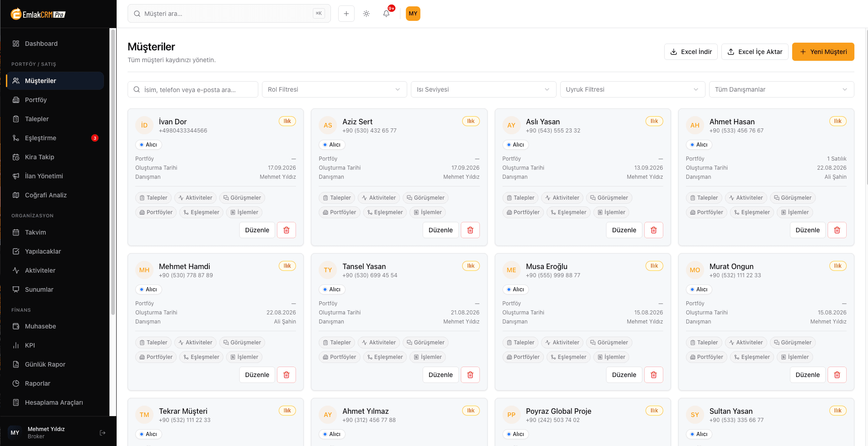Open Dashboard in the sidebar

pos(55,44)
